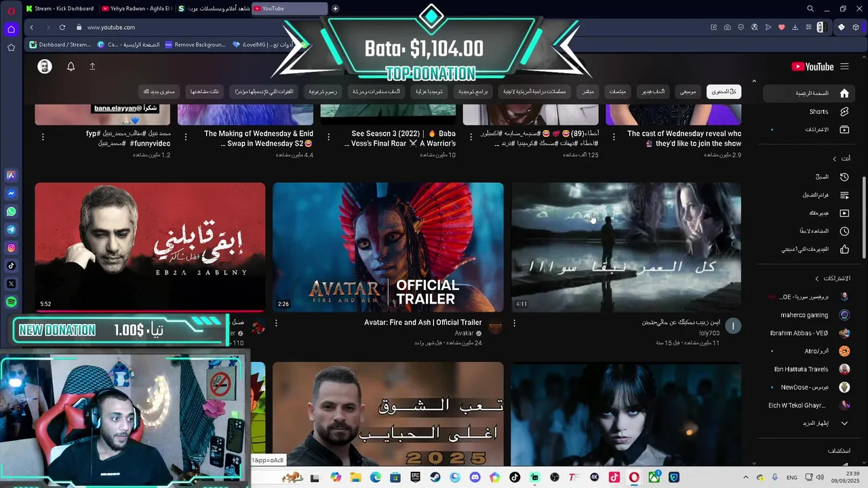
Task: Open the iLoveIMG bookmark
Action: [261, 45]
